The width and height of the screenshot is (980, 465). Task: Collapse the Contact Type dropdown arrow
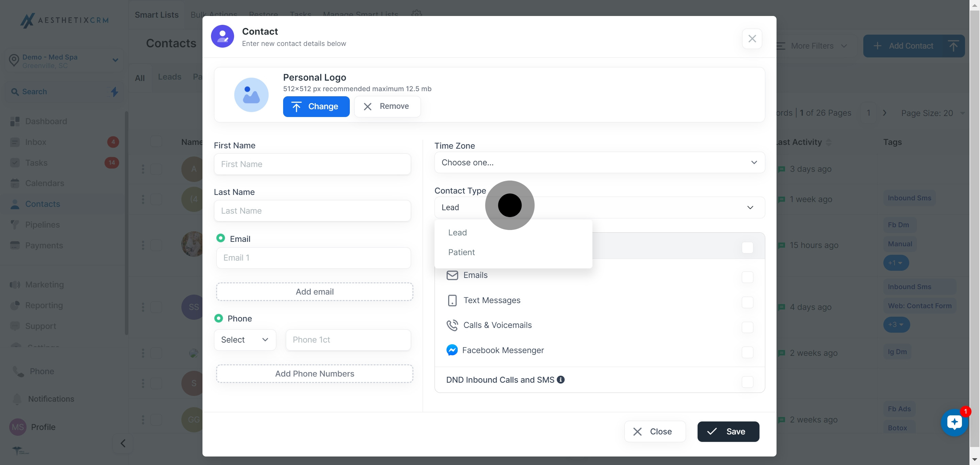tap(750, 207)
